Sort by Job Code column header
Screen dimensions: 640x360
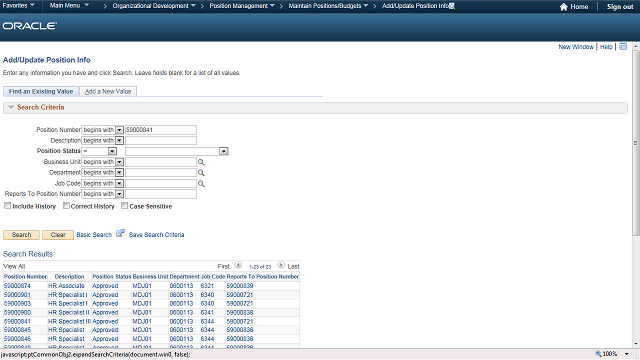point(213,277)
